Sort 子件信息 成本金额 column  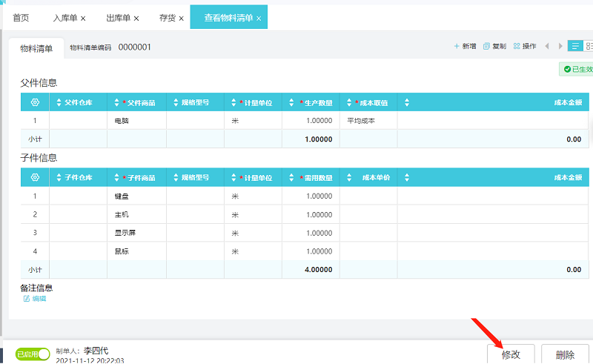click(x=407, y=177)
